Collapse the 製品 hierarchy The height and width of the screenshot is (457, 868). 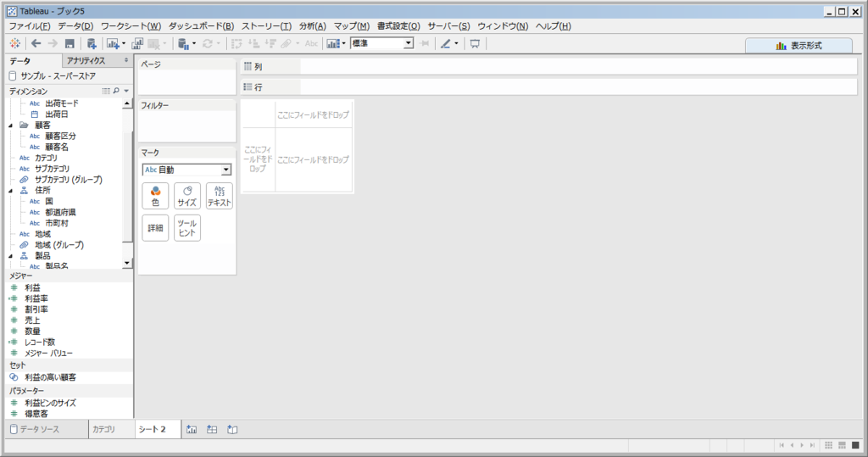[10, 256]
